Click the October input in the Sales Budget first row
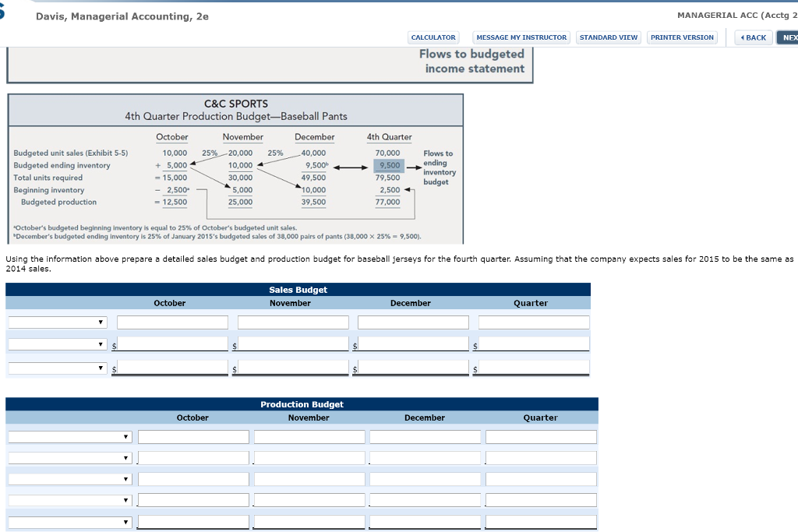The width and height of the screenshot is (798, 532). [171, 322]
